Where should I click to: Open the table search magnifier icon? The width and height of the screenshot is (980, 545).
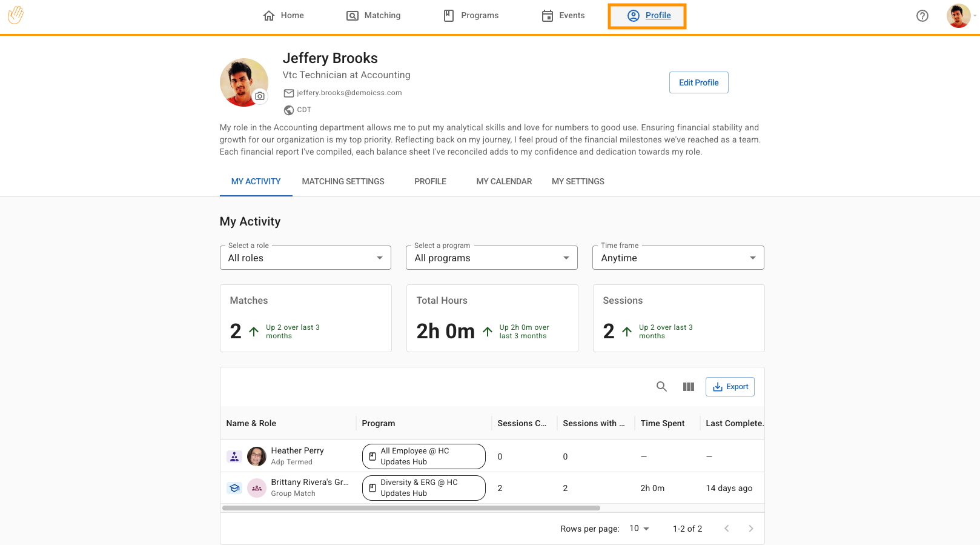661,387
